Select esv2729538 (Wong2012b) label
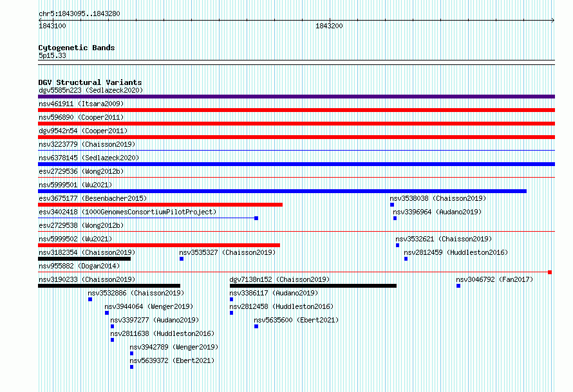573x392 pixels. point(81,225)
